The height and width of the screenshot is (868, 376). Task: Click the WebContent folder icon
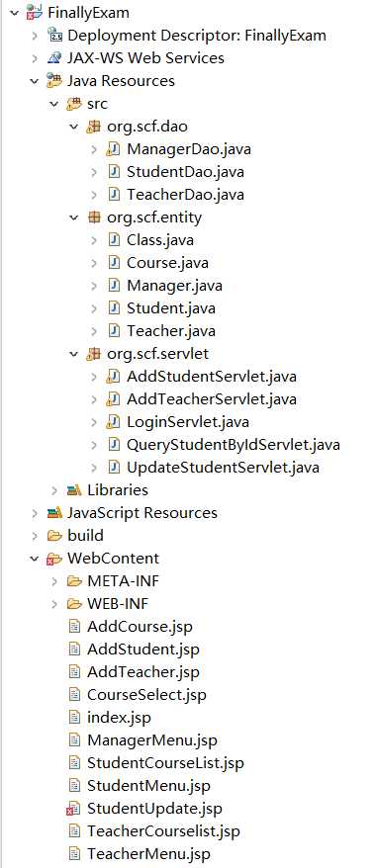[54, 558]
